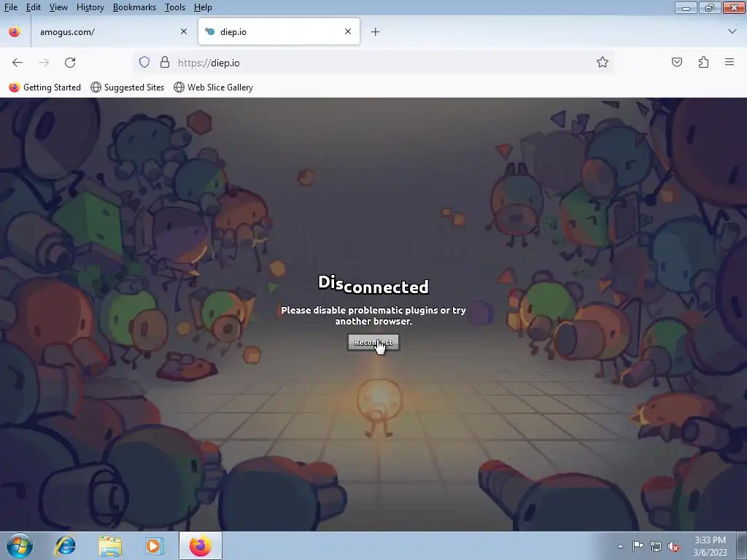Open the clock showing 3:33 PM

pyautogui.click(x=711, y=546)
